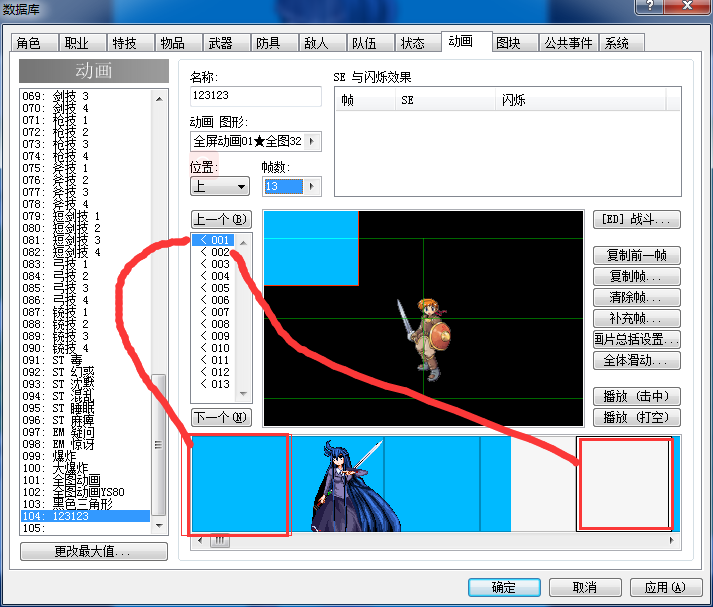Open the 特技 tab
713x607 pixels.
click(131, 43)
